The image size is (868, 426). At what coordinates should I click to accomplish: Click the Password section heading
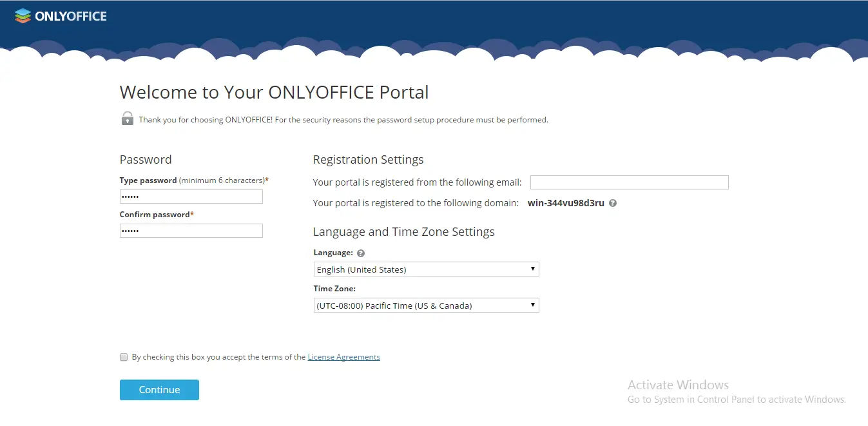click(x=146, y=160)
